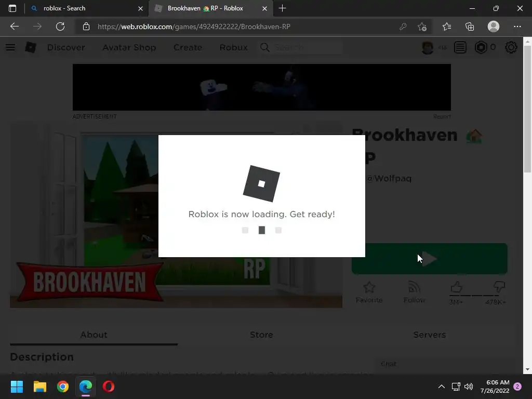Switch to the Store tab

tap(261, 335)
